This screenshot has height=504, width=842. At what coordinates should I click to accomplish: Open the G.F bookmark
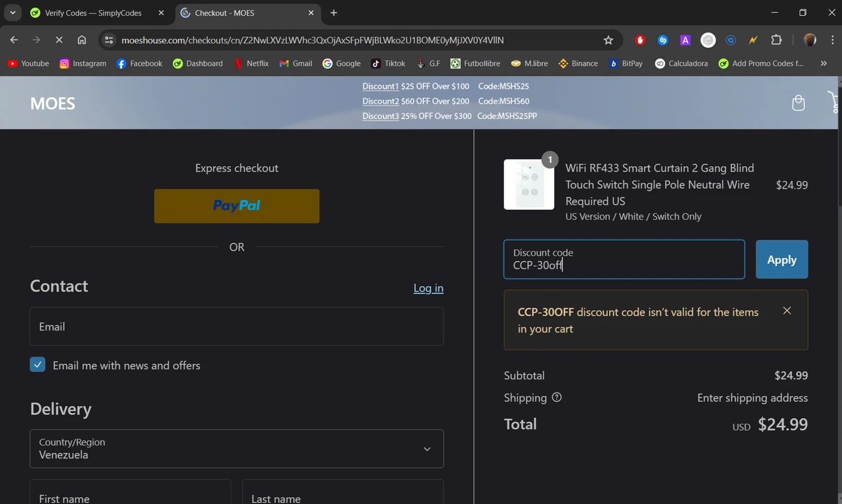pos(428,63)
